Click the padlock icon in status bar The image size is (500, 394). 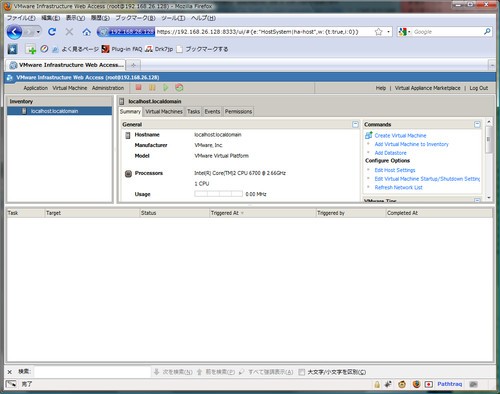coord(377,384)
